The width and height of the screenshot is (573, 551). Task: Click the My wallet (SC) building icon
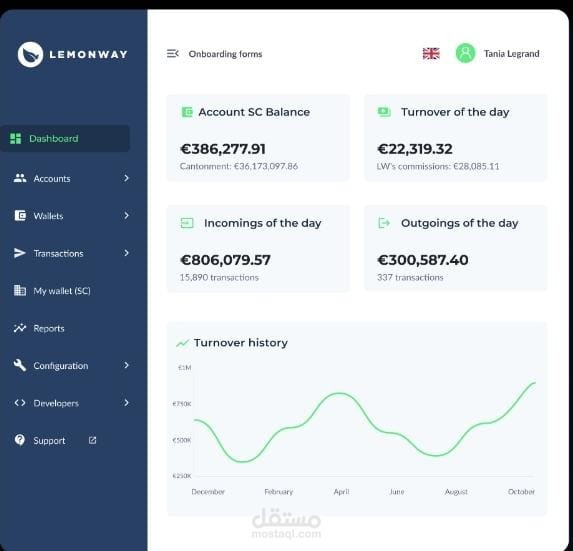click(20, 290)
